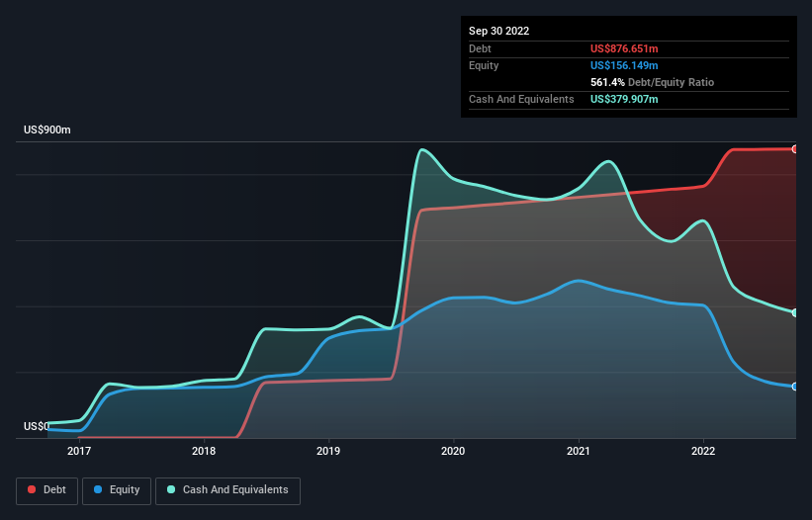Click the US$876.651m debt value
Image resolution: width=812 pixels, height=520 pixels.
pos(624,48)
